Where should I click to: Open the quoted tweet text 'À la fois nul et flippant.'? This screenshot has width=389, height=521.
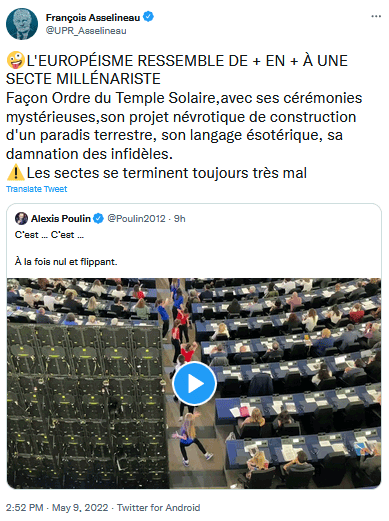click(x=66, y=262)
